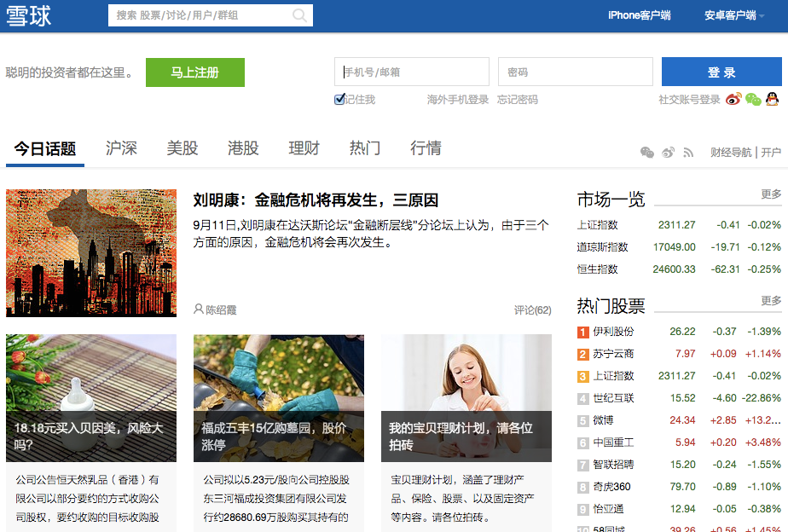The width and height of the screenshot is (788, 532).
Task: Open the 中国重工 stock
Action: point(613,442)
